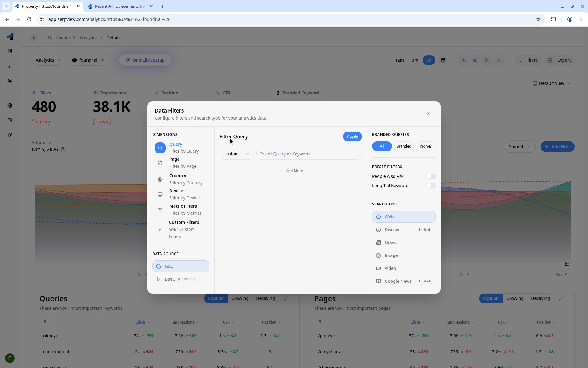This screenshot has width=588, height=368.
Task: Select the Branded queries option
Action: point(404,146)
